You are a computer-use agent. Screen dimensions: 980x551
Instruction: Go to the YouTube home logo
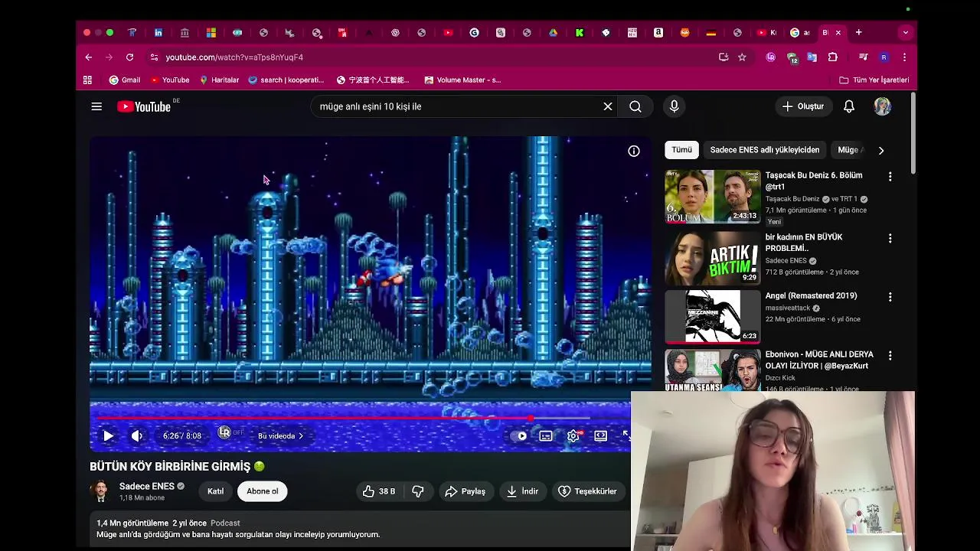click(144, 106)
